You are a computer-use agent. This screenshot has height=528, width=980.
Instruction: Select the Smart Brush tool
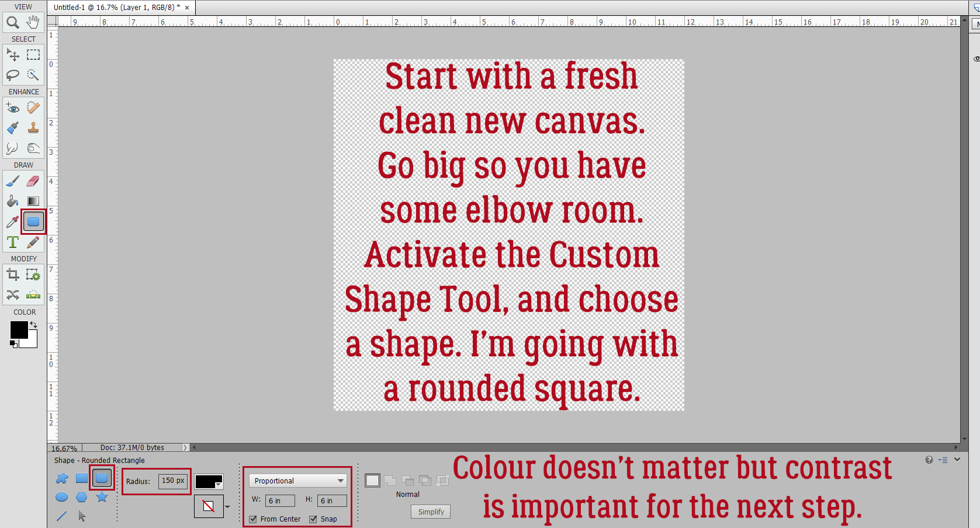pyautogui.click(x=13, y=128)
